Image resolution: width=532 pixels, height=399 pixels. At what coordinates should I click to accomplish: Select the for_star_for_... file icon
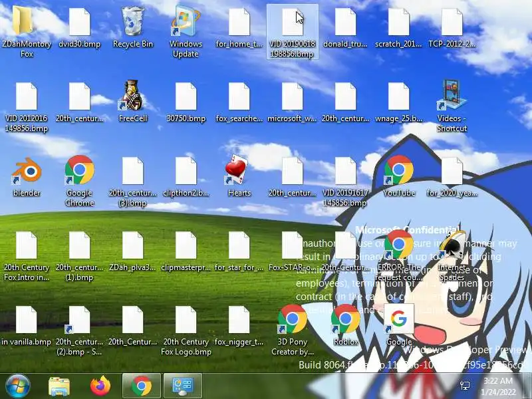(x=239, y=252)
